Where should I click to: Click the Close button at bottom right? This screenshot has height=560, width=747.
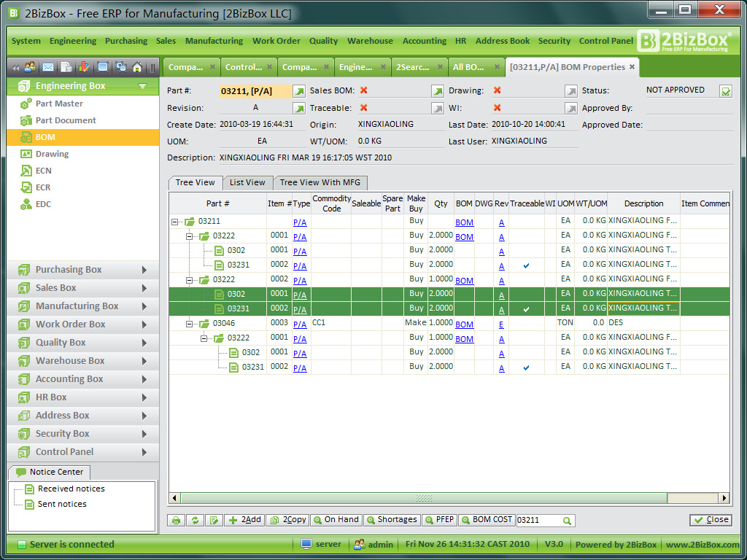[x=711, y=520]
